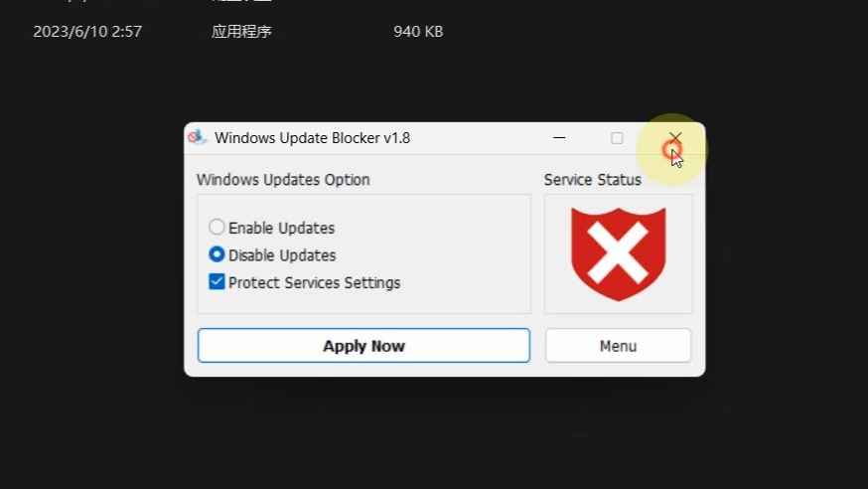868x489 pixels.
Task: Close the Windows Update Blocker window
Action: [x=674, y=138]
